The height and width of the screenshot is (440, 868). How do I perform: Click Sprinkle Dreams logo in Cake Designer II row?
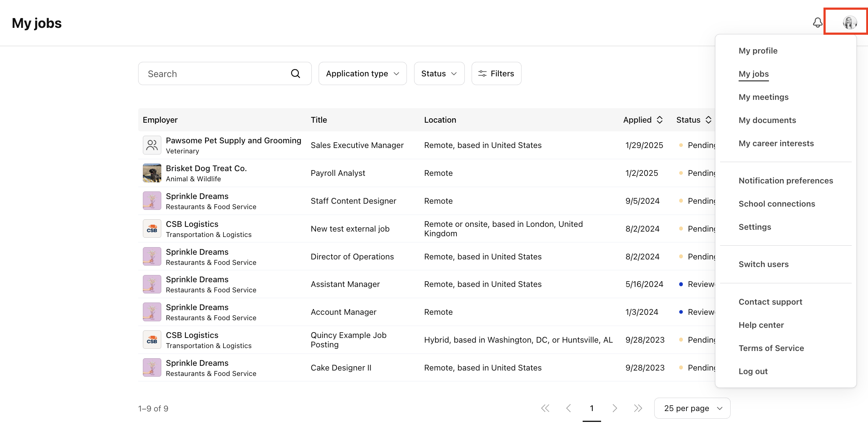click(x=152, y=368)
